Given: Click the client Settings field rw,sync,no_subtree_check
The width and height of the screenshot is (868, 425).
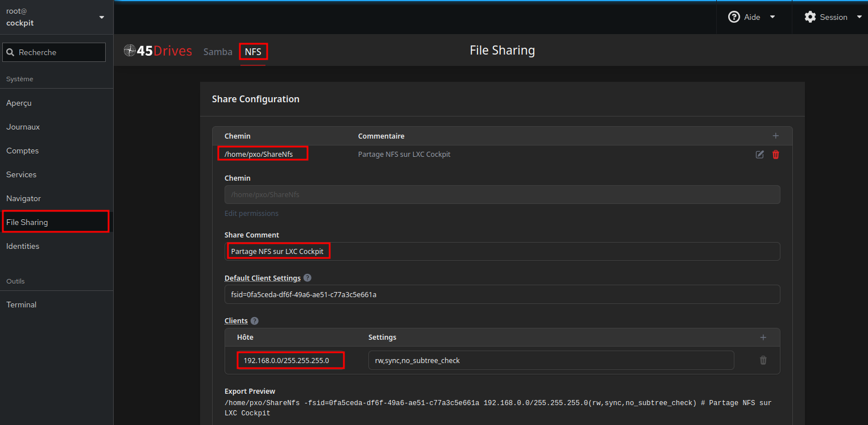Looking at the screenshot, I should click(550, 360).
